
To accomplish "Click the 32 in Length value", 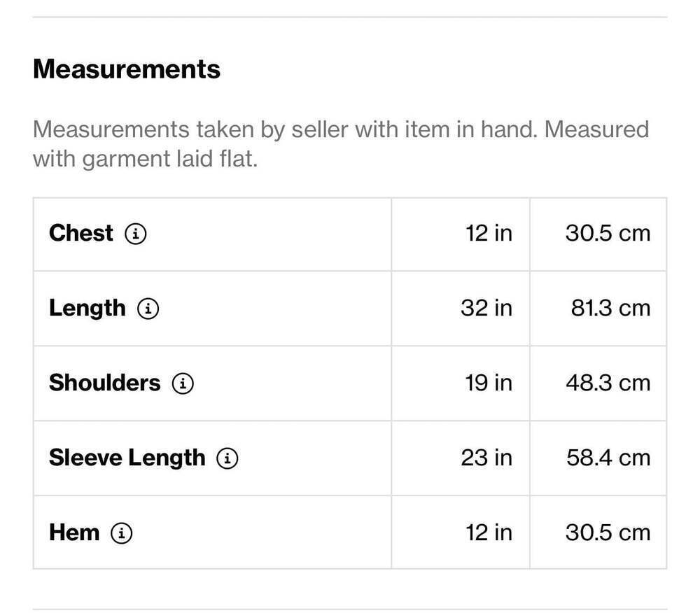I will [x=486, y=309].
